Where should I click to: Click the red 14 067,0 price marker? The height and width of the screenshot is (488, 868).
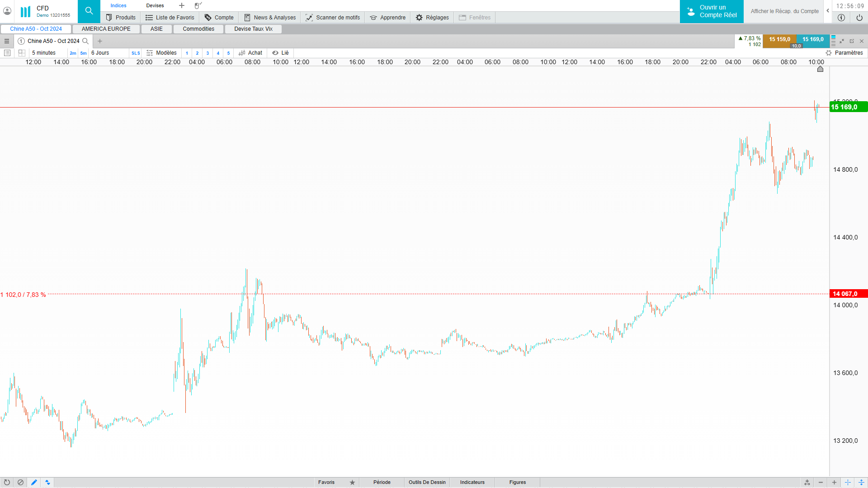point(848,294)
